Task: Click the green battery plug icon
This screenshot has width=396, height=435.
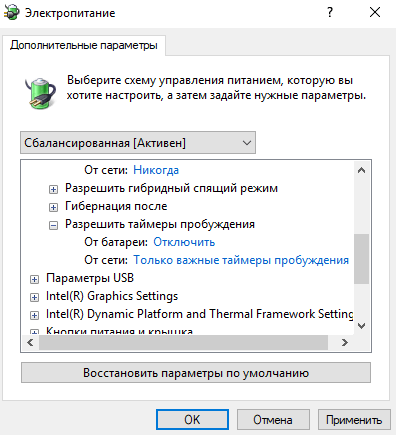Action: (40, 93)
